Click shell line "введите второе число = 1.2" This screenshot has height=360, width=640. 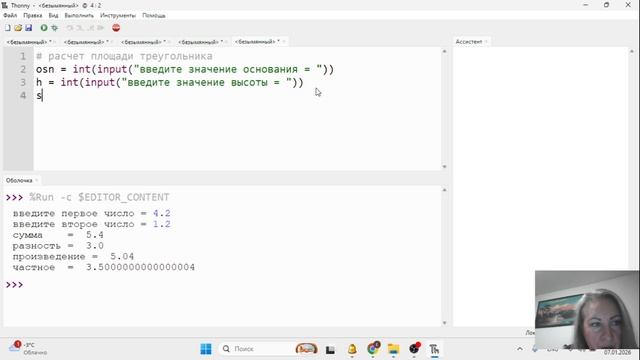pos(91,224)
